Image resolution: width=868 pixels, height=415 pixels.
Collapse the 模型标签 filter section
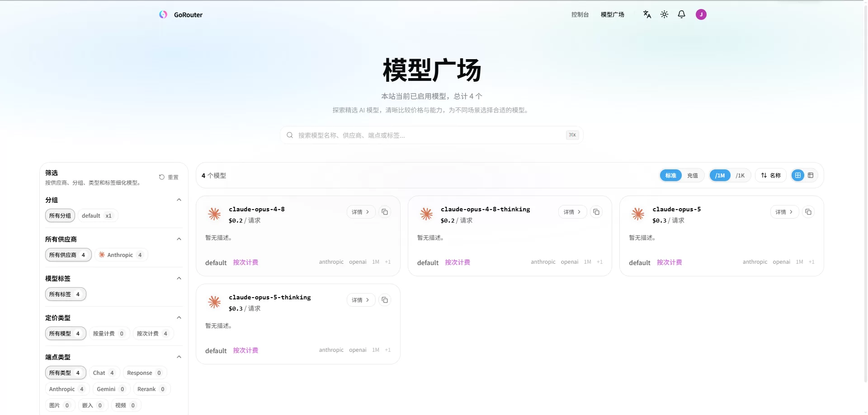click(179, 278)
